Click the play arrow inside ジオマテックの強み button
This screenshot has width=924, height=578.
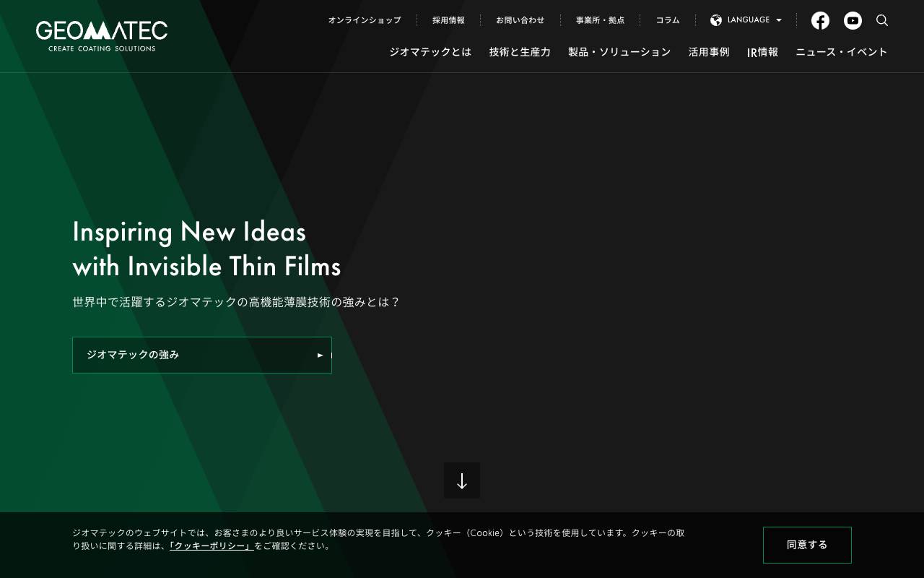[x=320, y=355]
